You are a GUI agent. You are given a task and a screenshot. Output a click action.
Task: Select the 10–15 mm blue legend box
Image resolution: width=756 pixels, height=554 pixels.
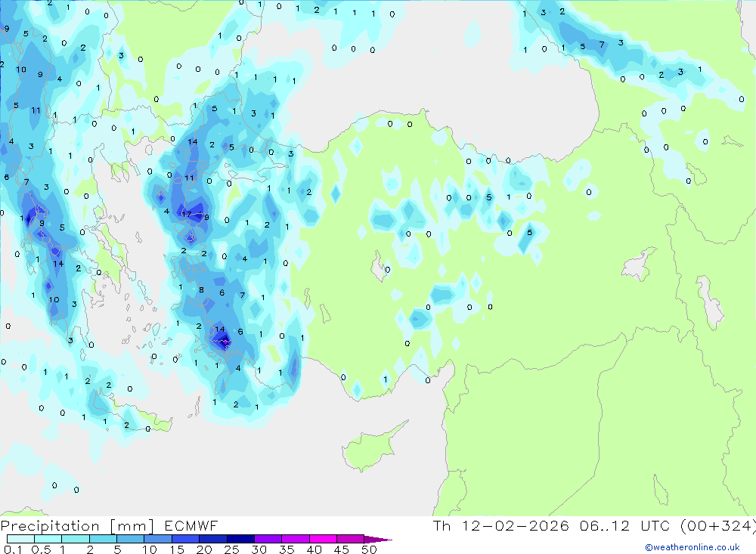(158, 539)
